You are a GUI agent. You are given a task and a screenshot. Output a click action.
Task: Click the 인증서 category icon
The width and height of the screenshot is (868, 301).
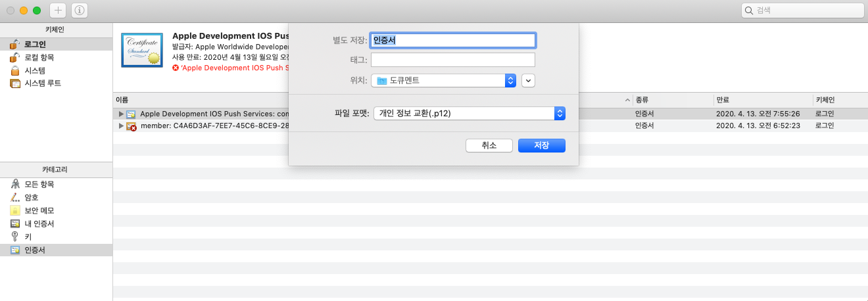(14, 250)
